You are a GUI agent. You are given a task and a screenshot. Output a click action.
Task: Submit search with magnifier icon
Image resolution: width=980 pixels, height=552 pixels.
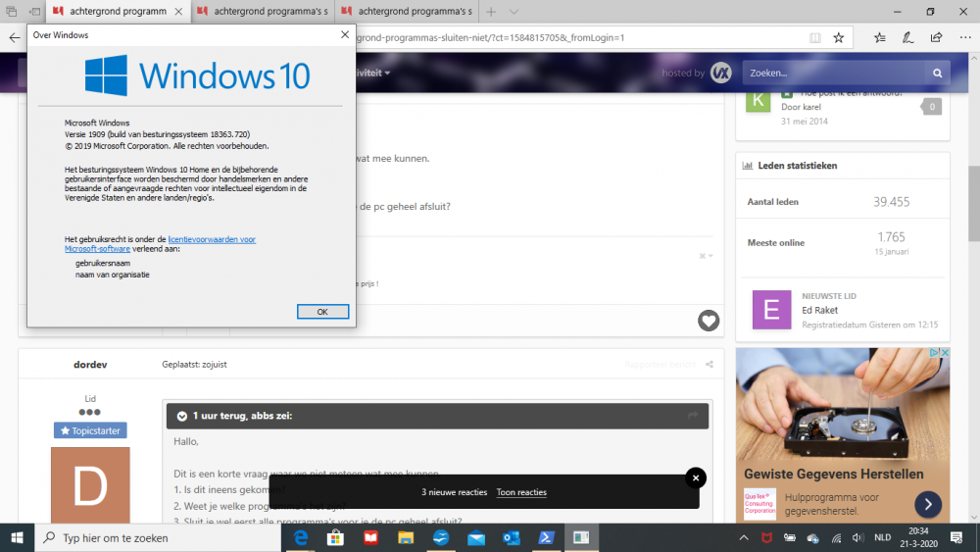click(x=938, y=74)
